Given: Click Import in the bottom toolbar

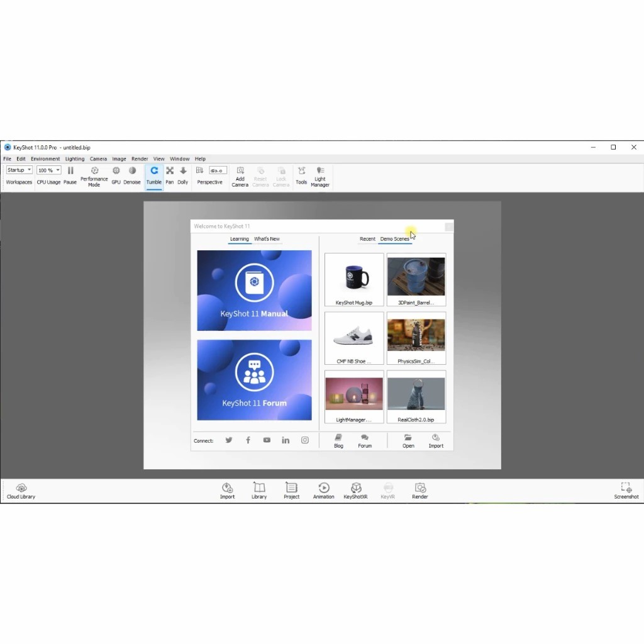Looking at the screenshot, I should [x=227, y=491].
